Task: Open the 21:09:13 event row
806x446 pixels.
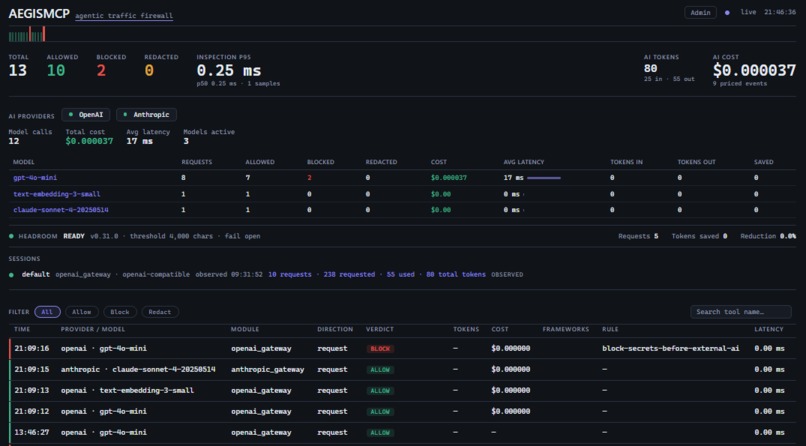Action: (x=402, y=391)
